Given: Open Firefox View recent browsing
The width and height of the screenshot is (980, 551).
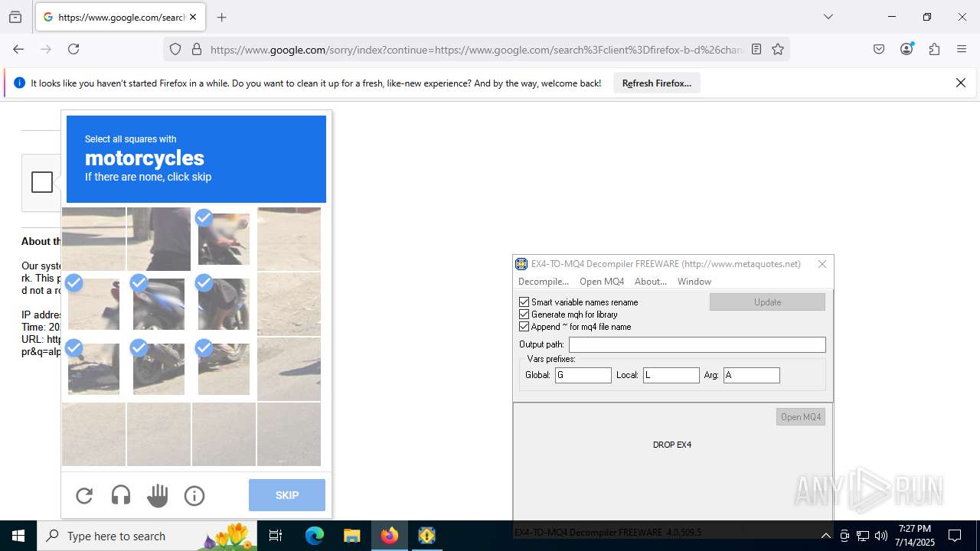Looking at the screenshot, I should pyautogui.click(x=15, y=17).
